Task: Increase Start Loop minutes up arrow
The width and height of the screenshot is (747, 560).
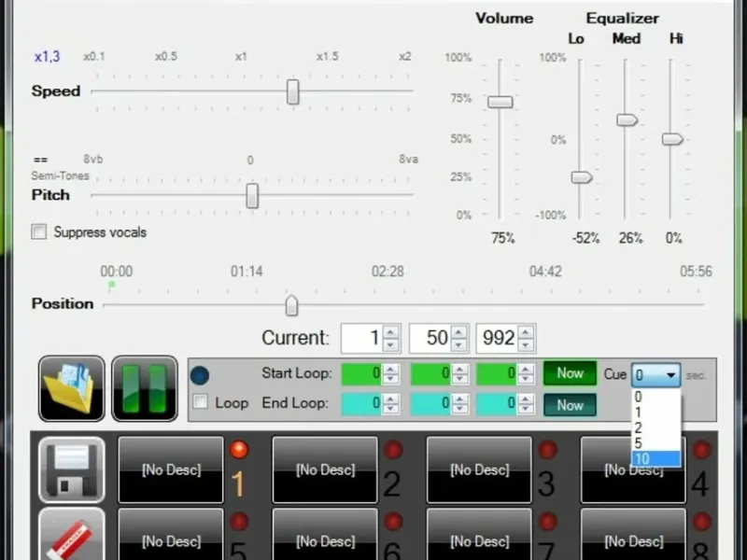Action: pos(390,368)
